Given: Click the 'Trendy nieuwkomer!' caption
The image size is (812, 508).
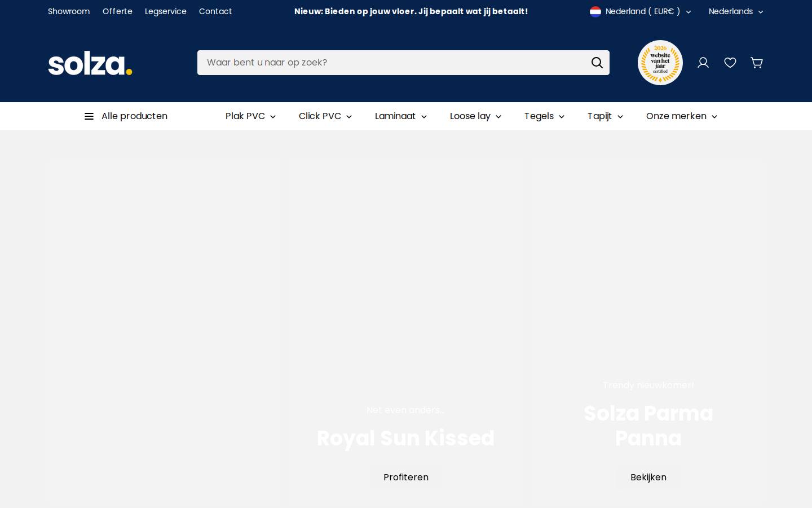Looking at the screenshot, I should pyautogui.click(x=648, y=386).
